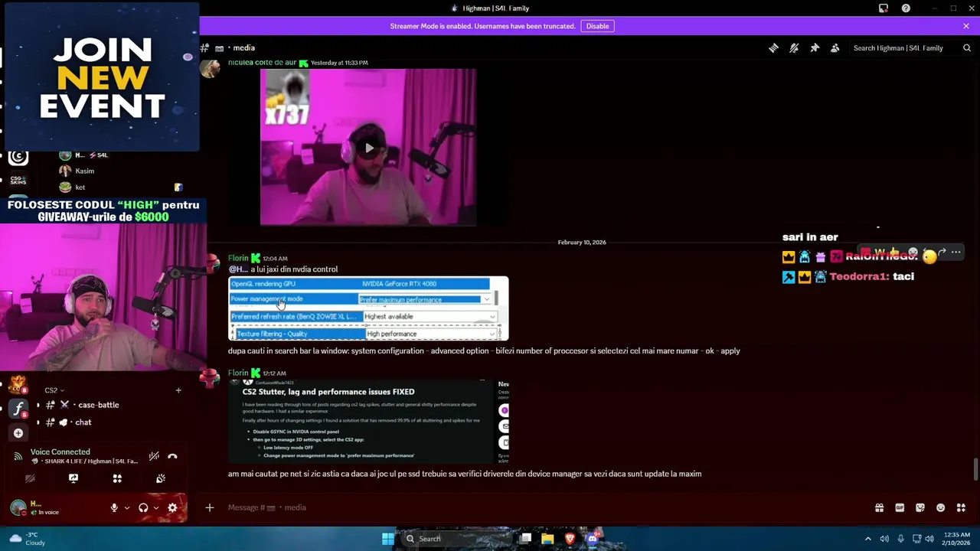Start an activity from voice panel
980x551 pixels.
pos(117,478)
